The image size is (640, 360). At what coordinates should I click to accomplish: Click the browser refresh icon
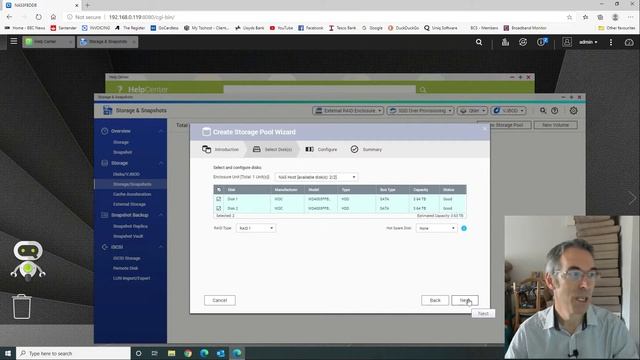[38, 17]
